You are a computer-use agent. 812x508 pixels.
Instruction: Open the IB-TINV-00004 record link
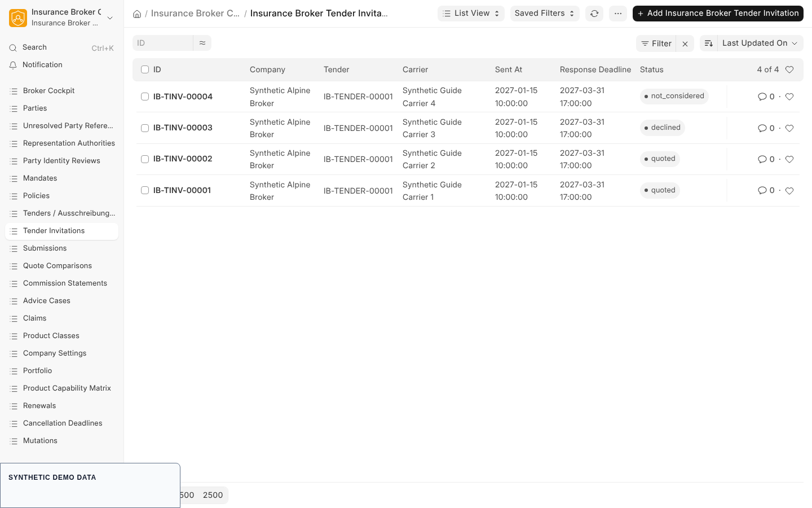(183, 97)
